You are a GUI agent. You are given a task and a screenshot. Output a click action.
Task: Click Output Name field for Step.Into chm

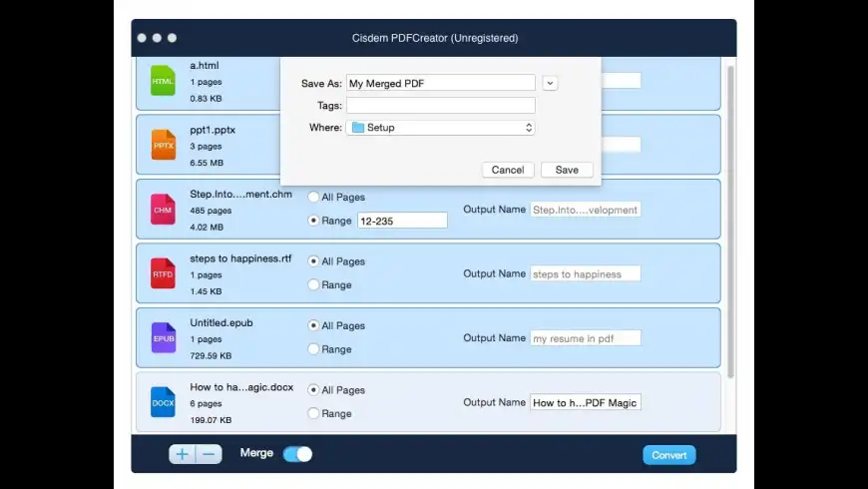coord(585,210)
